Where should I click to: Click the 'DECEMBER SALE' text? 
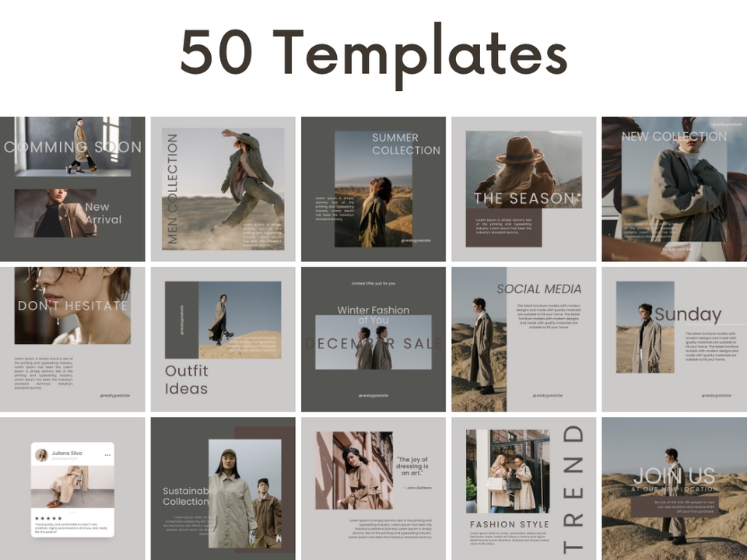(x=373, y=343)
